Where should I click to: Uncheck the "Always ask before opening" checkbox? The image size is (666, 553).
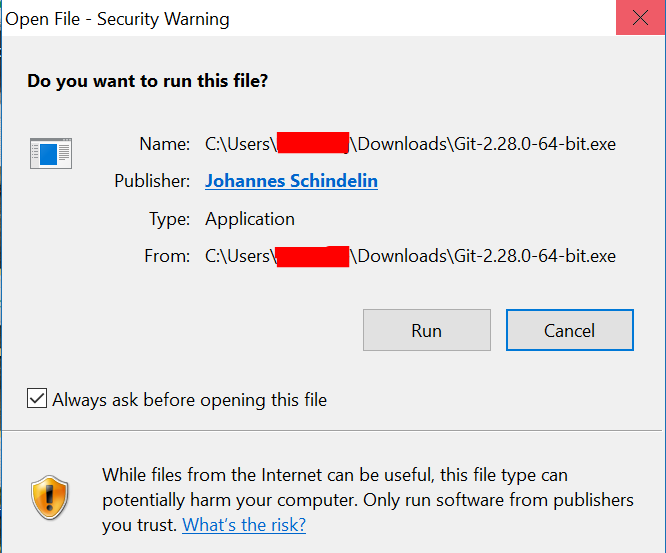tap(37, 400)
